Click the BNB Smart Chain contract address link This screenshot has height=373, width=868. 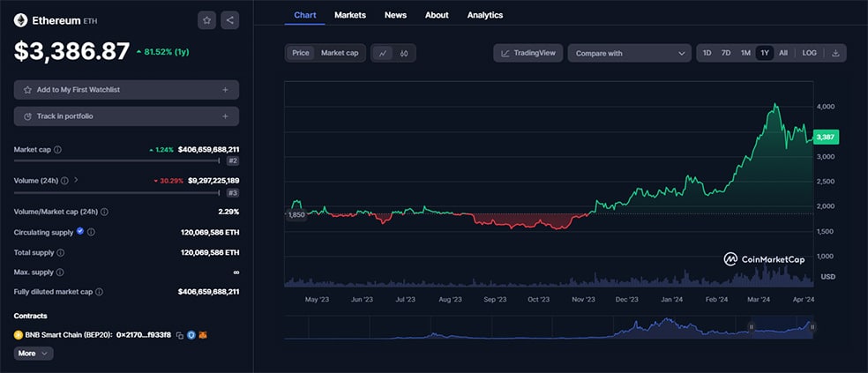tap(144, 335)
